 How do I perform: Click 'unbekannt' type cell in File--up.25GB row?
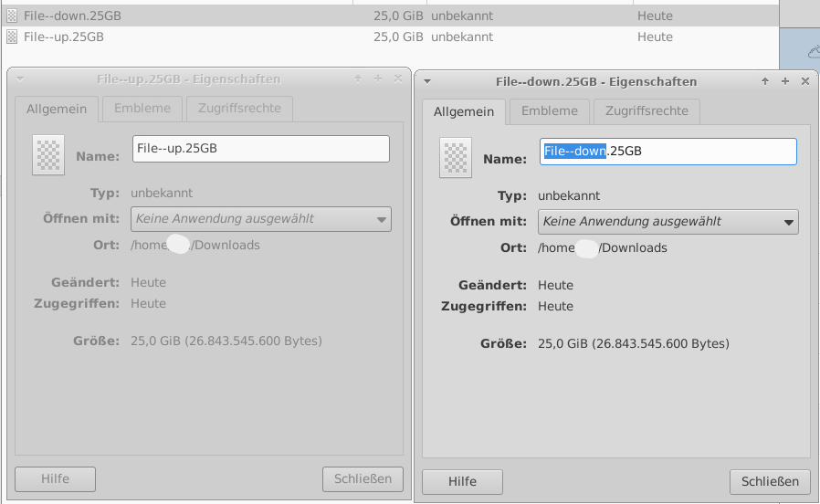462,37
